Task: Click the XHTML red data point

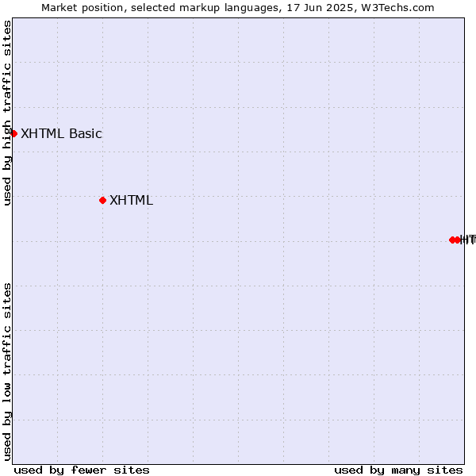Action: (x=102, y=201)
